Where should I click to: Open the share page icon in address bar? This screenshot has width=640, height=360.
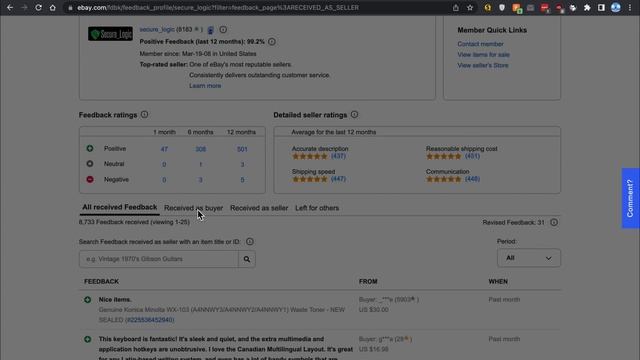point(456,7)
